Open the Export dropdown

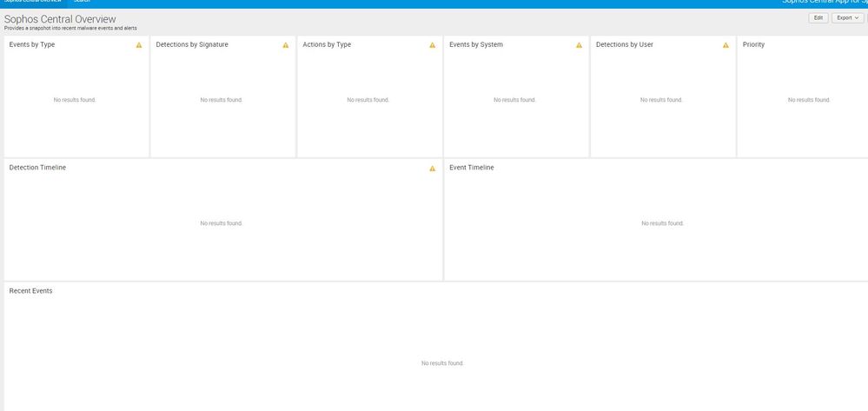pyautogui.click(x=847, y=17)
